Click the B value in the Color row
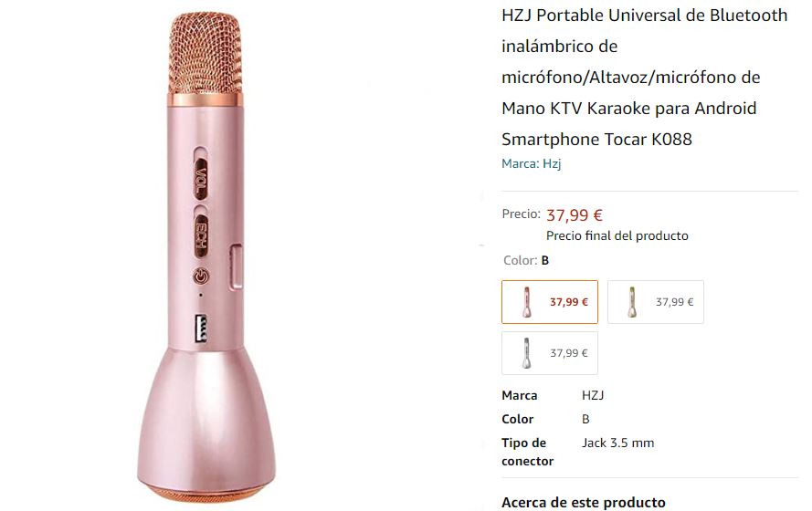This screenshot has width=812, height=511. pos(585,420)
